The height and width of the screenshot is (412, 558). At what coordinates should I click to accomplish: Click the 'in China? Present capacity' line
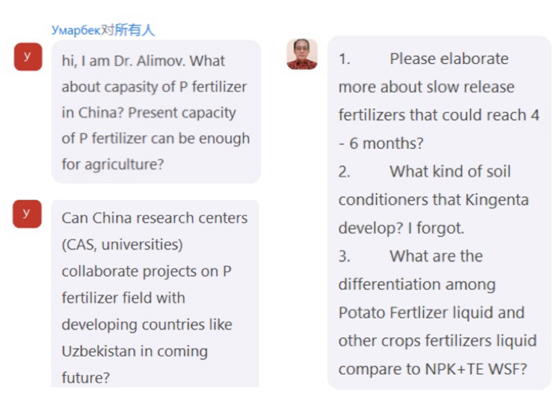click(149, 113)
